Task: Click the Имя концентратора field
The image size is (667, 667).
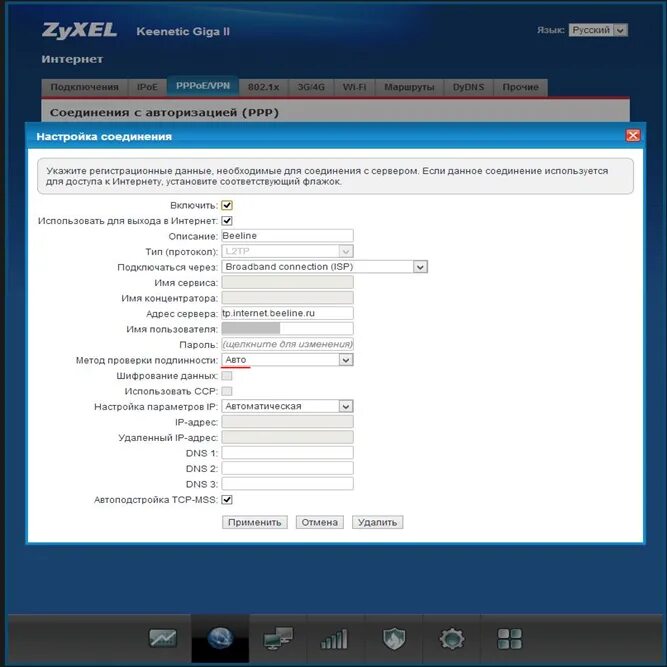Action: [x=287, y=298]
